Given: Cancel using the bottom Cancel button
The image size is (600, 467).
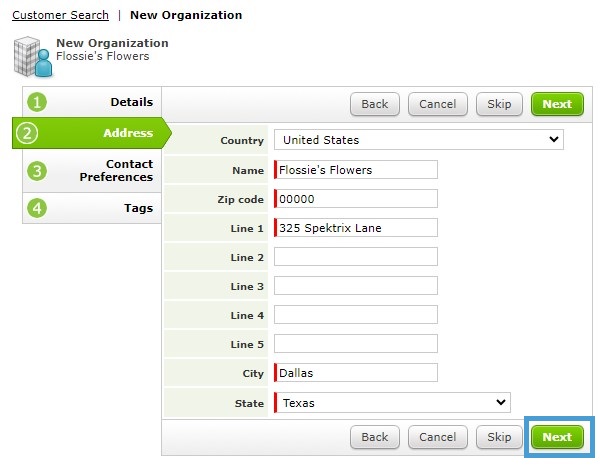Looking at the screenshot, I should click(438, 437).
